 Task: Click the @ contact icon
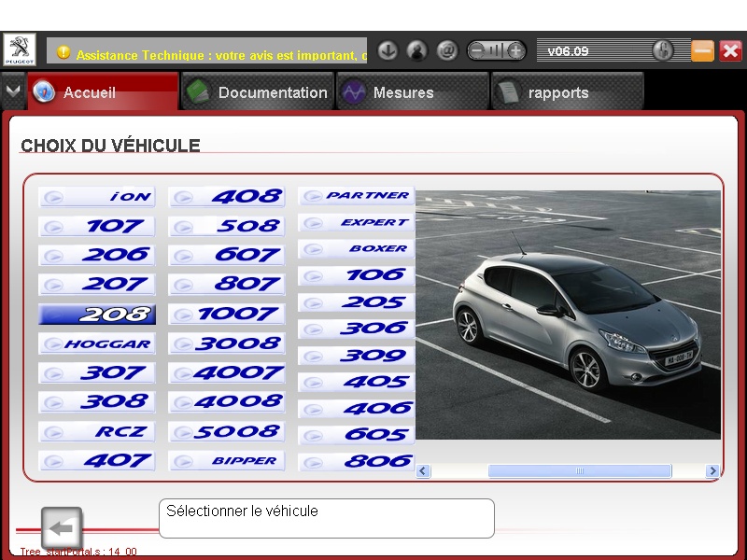tap(447, 50)
